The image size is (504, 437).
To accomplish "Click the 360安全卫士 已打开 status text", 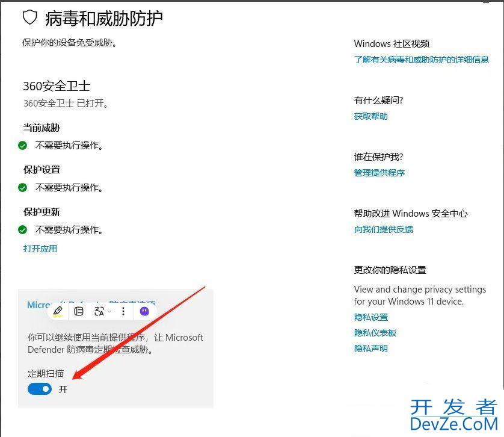I will [x=66, y=104].
